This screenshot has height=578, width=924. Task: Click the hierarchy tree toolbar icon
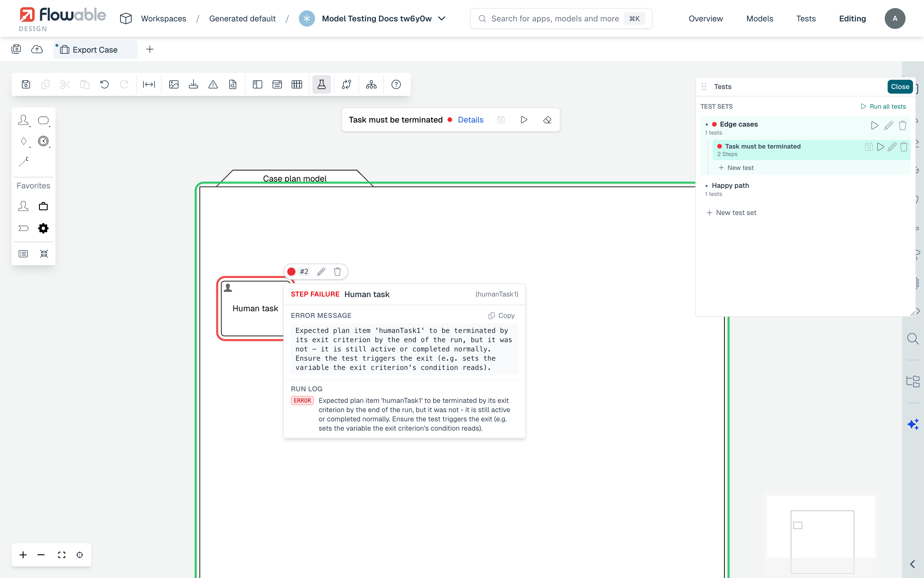tap(371, 84)
